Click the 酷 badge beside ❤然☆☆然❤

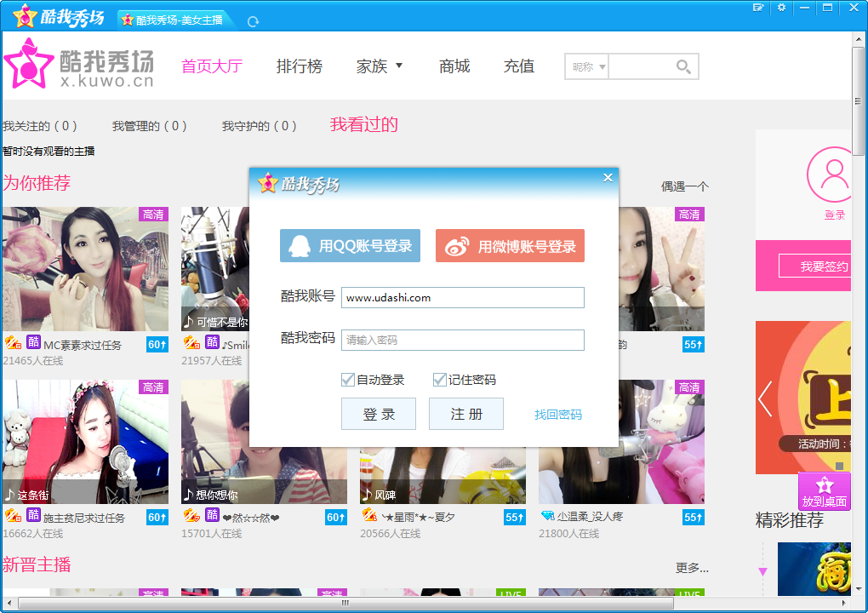(x=213, y=515)
